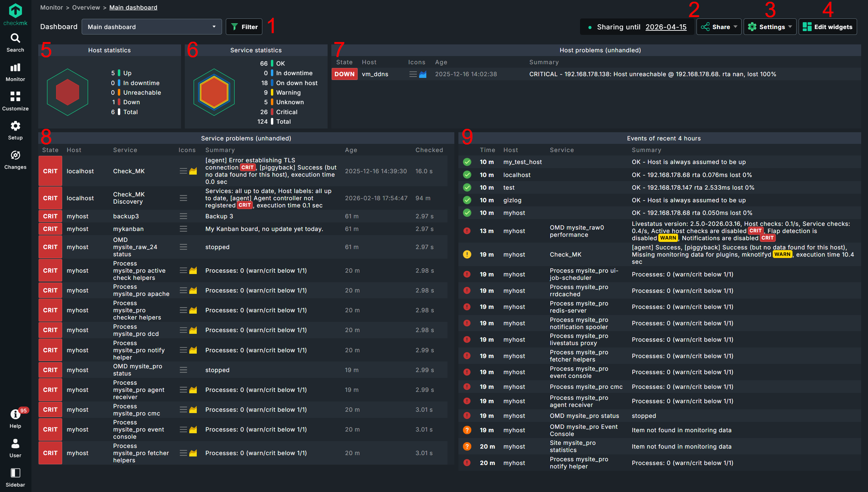
Task: Open action menu icon for Check_MK Discovery
Action: point(183,198)
